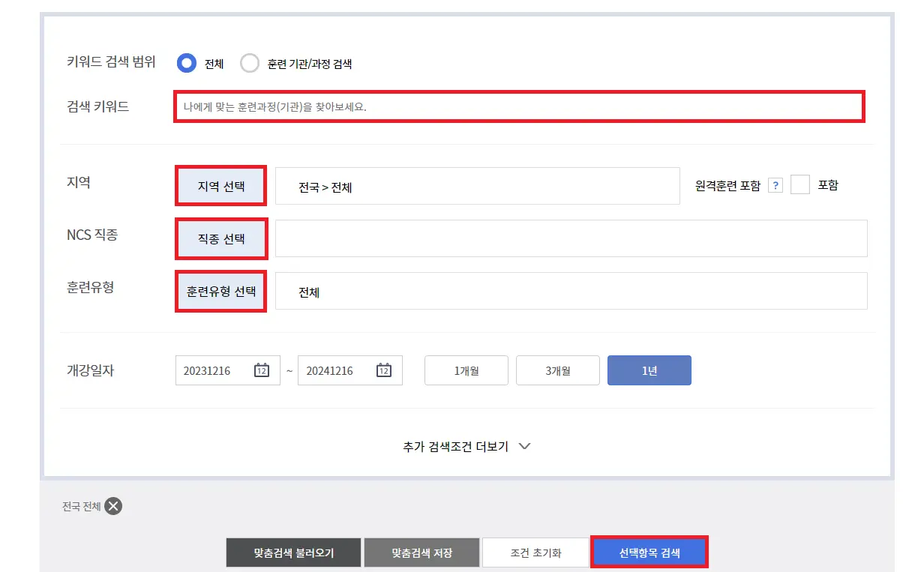Reset conditions with 조건 초기화

coord(535,553)
